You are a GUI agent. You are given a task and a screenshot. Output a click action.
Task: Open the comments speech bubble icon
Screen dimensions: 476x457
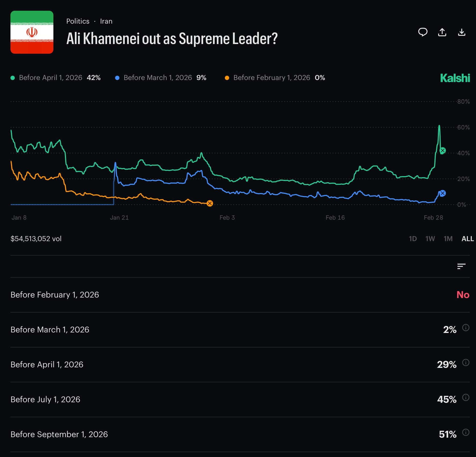423,32
